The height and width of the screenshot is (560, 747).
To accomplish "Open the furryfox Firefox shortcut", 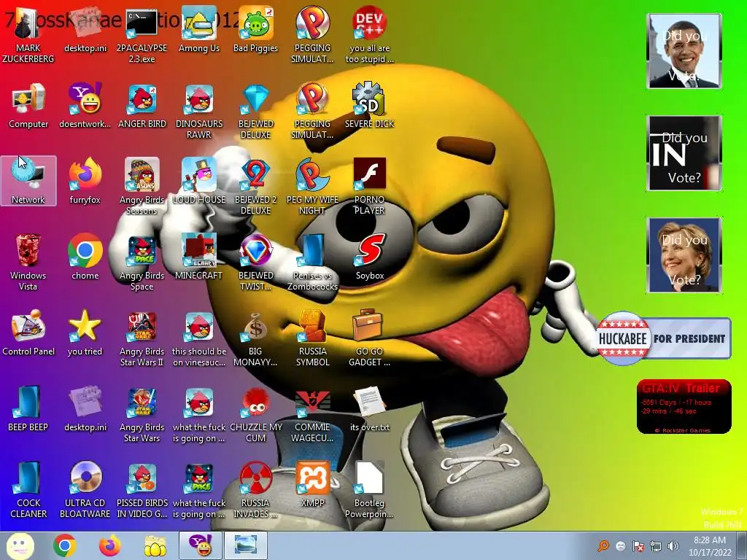I will (x=85, y=181).
